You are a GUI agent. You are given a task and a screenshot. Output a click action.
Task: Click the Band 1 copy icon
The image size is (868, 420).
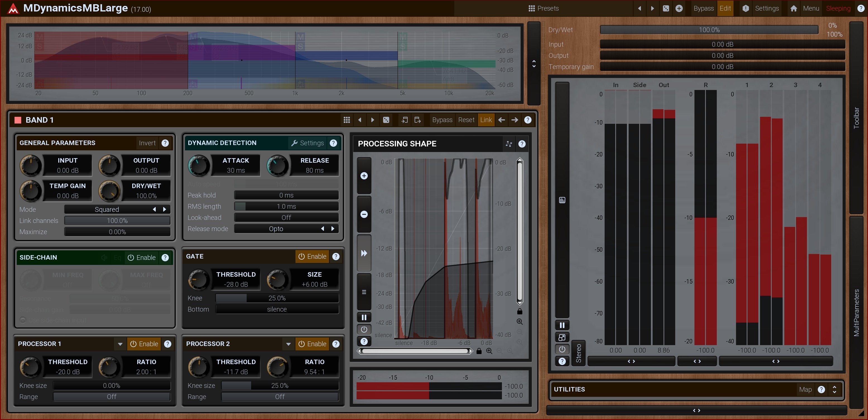404,120
